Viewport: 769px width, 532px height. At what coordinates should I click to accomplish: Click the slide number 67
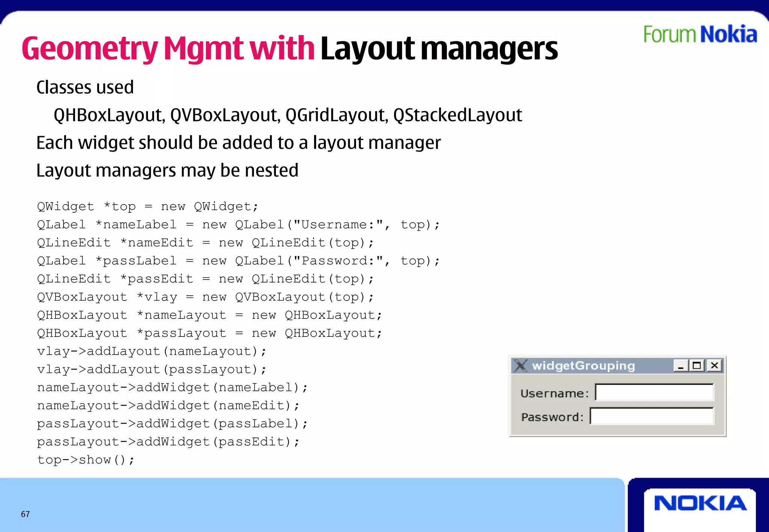coord(25,514)
